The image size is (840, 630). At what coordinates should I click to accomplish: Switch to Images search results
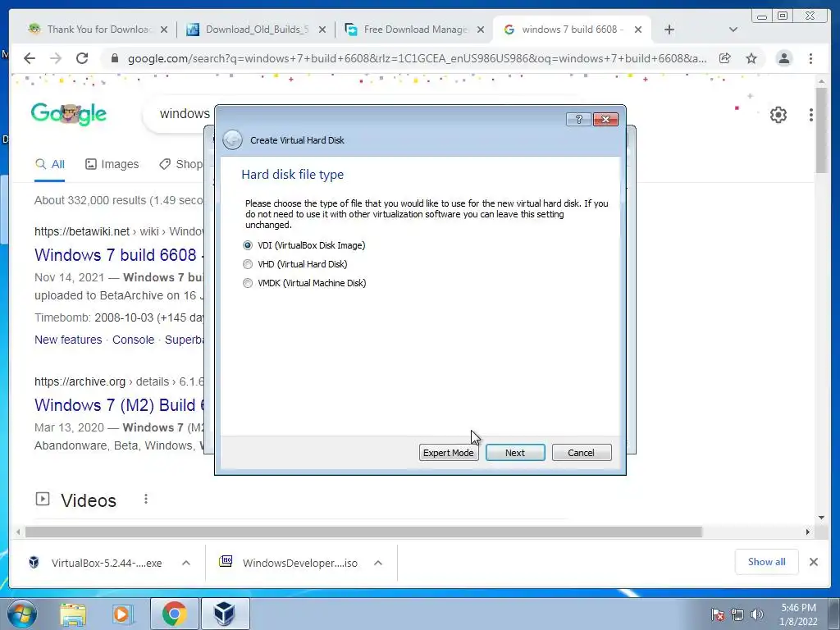[x=112, y=164]
